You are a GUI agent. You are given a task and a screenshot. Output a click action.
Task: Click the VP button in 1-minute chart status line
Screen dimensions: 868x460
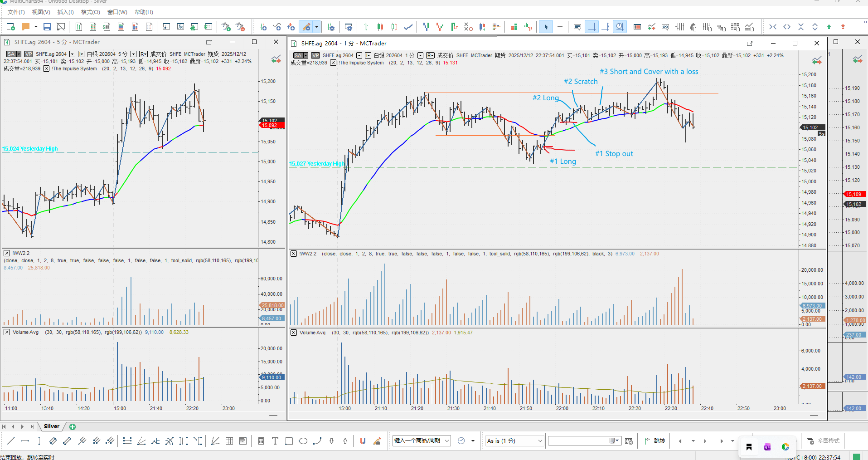[315, 55]
